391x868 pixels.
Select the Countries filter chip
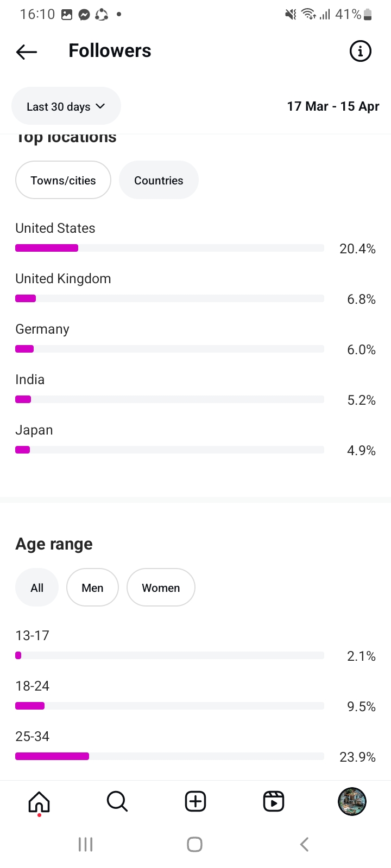(x=159, y=180)
